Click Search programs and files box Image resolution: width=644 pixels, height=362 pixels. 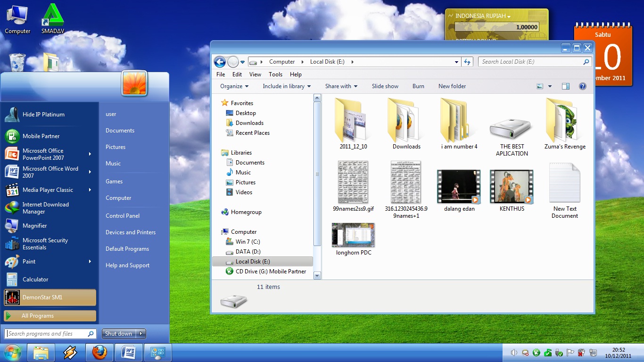[51, 334]
